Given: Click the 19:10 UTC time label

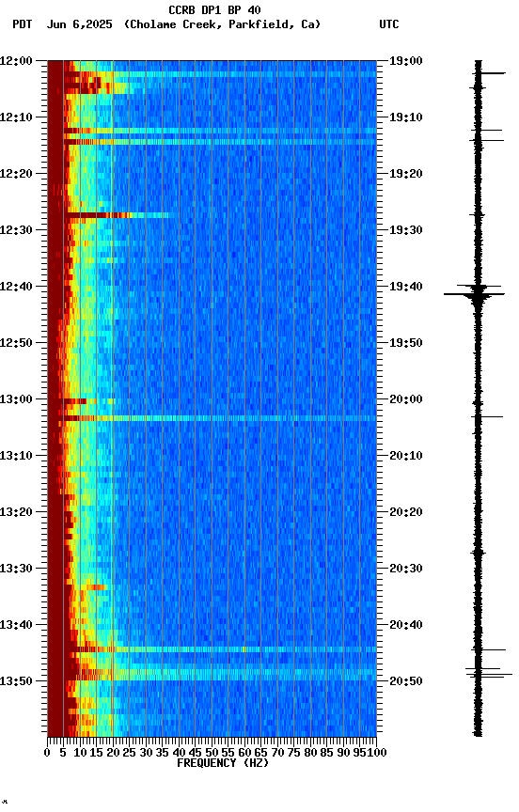Looking at the screenshot, I should pyautogui.click(x=406, y=117).
